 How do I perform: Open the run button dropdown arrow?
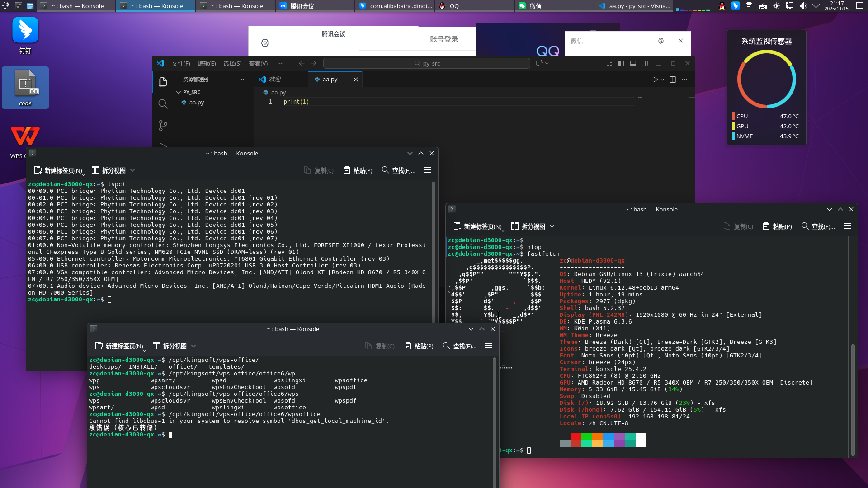(662, 80)
